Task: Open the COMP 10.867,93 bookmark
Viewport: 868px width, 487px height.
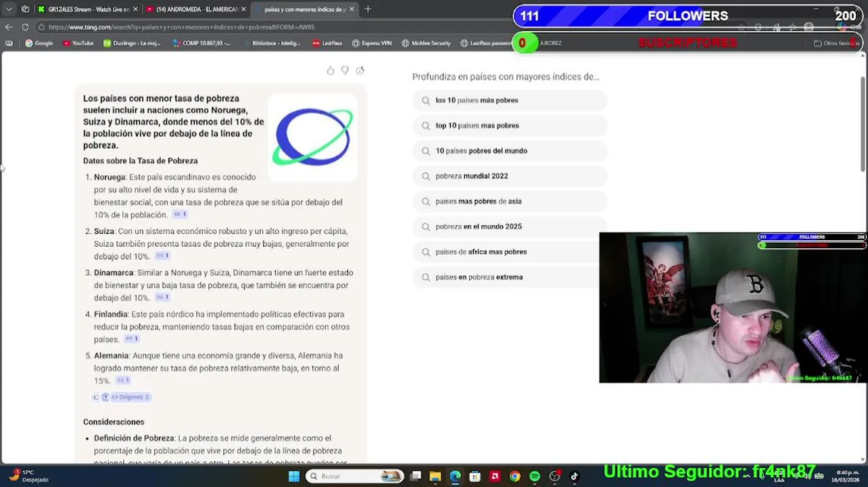Action: pos(201,43)
